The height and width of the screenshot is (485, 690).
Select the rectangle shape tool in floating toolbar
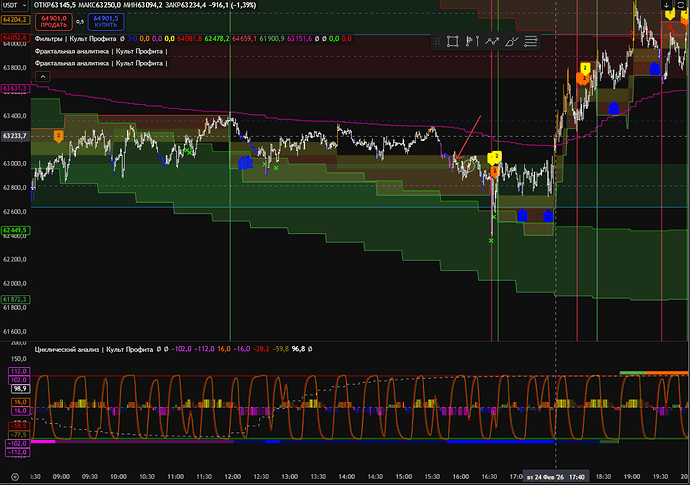coord(452,41)
